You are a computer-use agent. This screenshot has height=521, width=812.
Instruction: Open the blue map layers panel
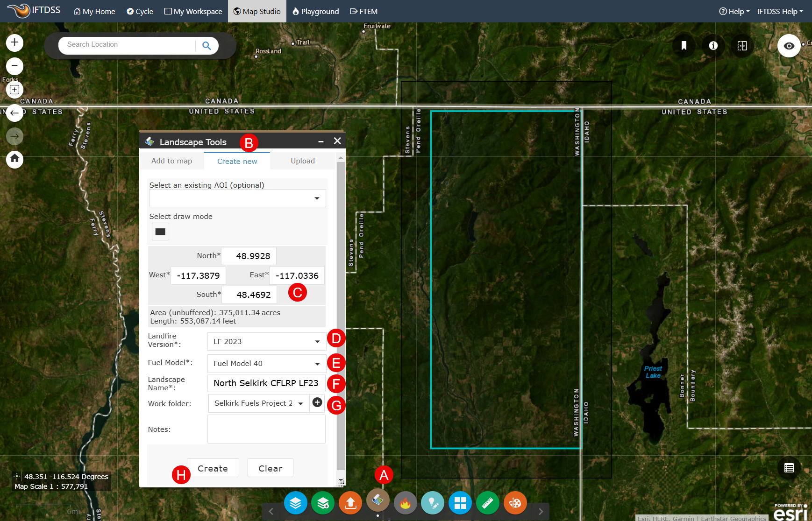(x=296, y=503)
